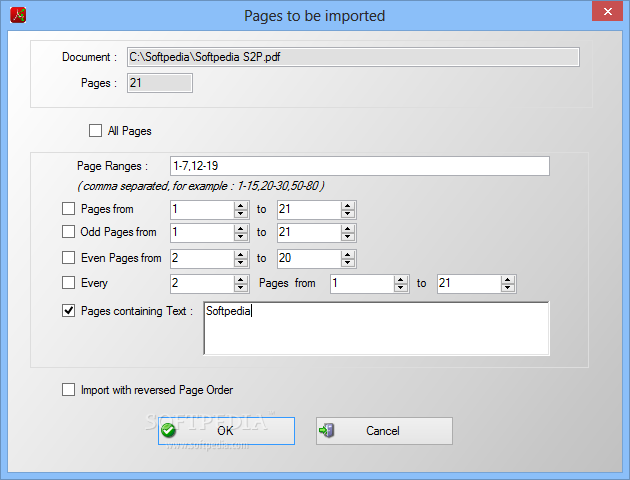Tick Import with reversed Page Order
Screen dimensions: 630x480
click(68, 390)
